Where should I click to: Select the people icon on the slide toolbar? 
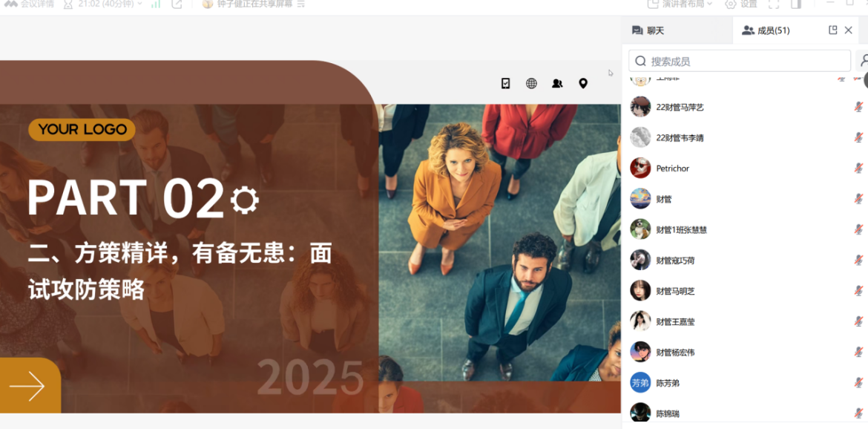click(557, 82)
